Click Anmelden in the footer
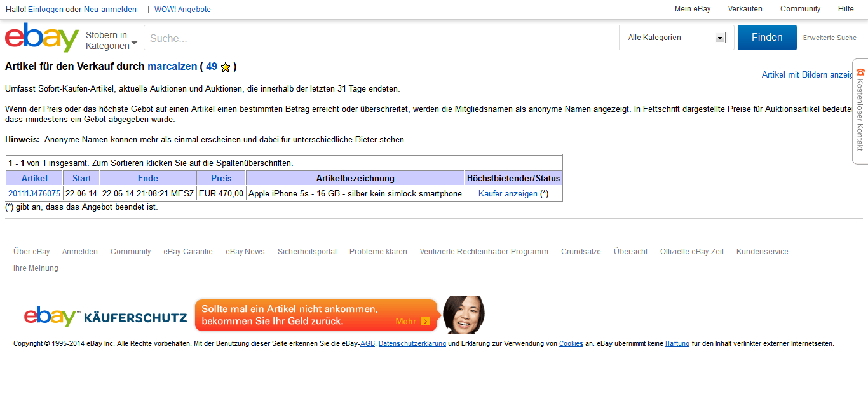The image size is (868, 403). 80,252
